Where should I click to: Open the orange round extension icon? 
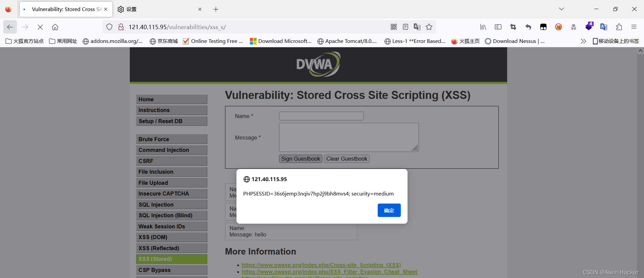tap(558, 27)
